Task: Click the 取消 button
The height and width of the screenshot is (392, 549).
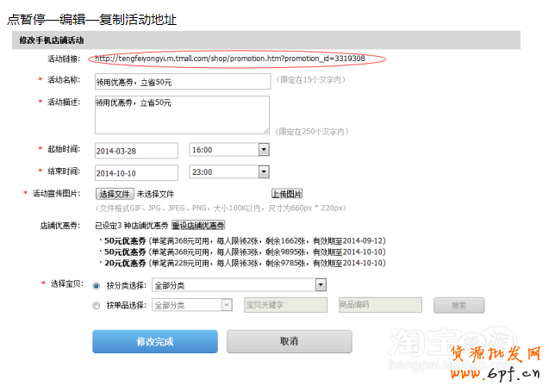Action: [x=289, y=342]
